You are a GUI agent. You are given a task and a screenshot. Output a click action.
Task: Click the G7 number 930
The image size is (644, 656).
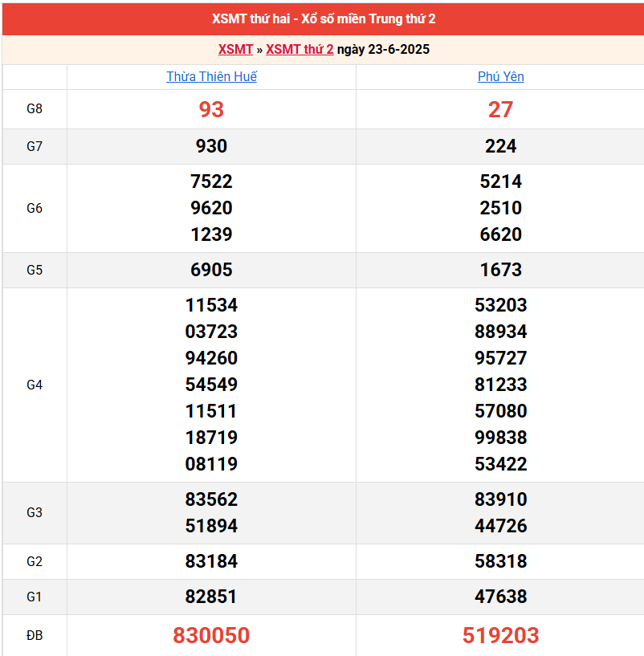click(211, 146)
